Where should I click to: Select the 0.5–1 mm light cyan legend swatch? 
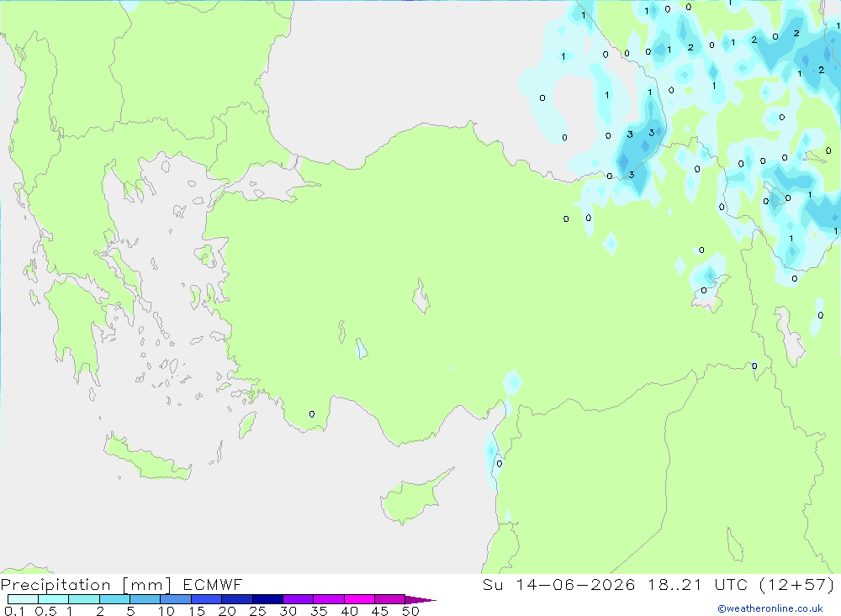(x=54, y=599)
